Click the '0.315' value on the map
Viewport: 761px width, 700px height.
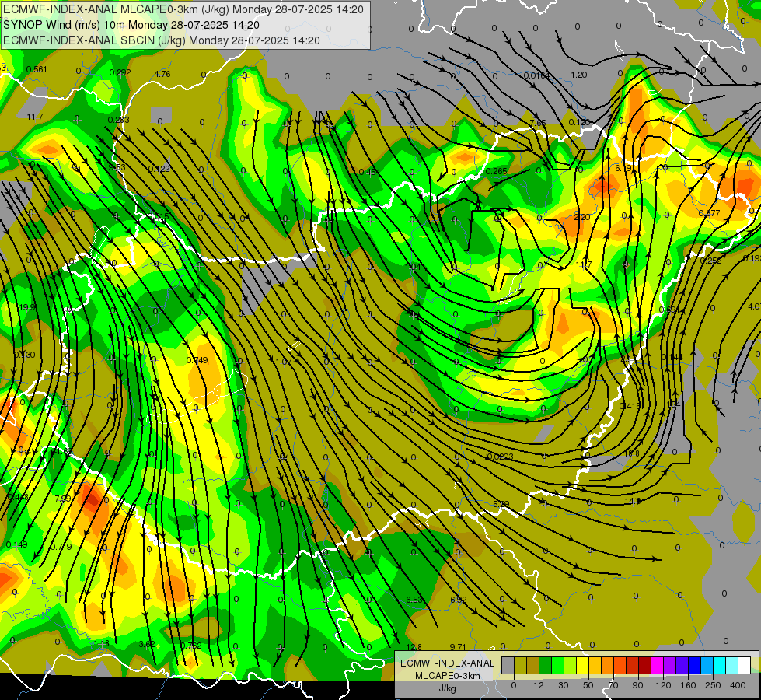(158, 217)
